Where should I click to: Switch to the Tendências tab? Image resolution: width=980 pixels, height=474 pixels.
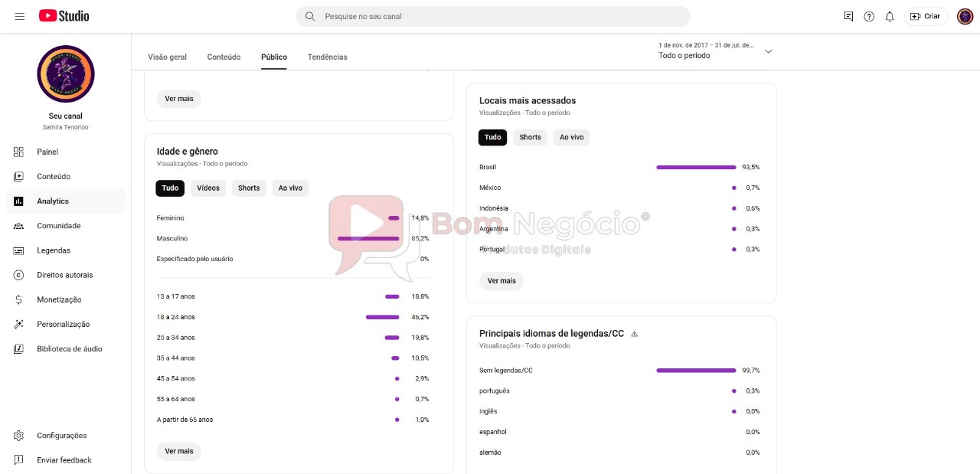click(327, 57)
